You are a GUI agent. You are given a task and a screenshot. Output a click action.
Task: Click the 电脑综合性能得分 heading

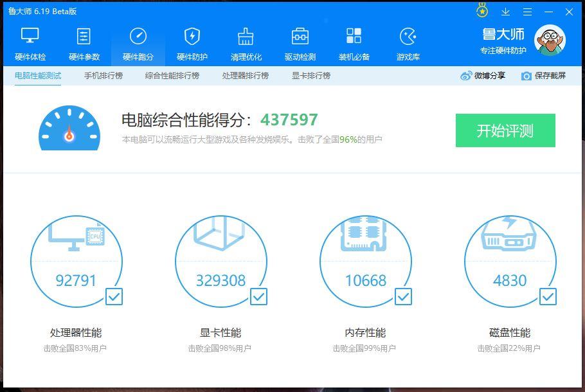tap(186, 120)
